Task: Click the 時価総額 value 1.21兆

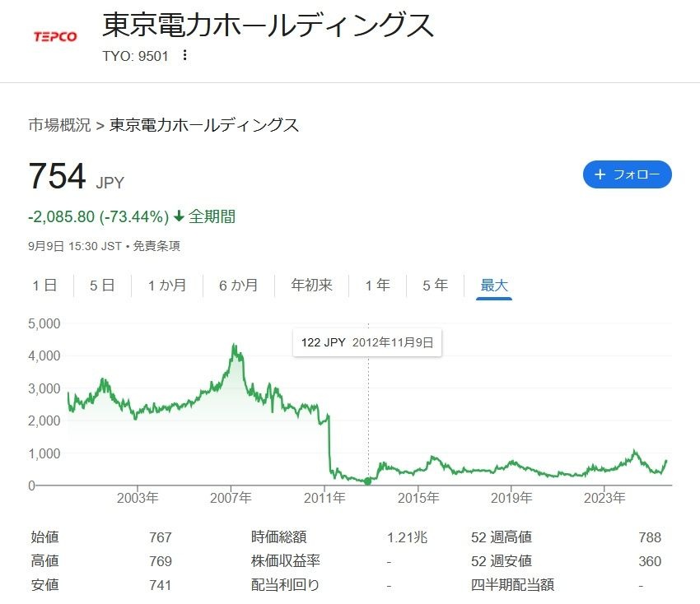Action: click(x=407, y=537)
